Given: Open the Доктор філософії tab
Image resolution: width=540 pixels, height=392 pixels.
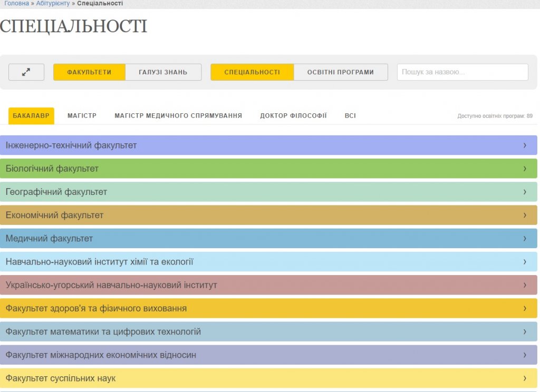Looking at the screenshot, I should pyautogui.click(x=293, y=115).
